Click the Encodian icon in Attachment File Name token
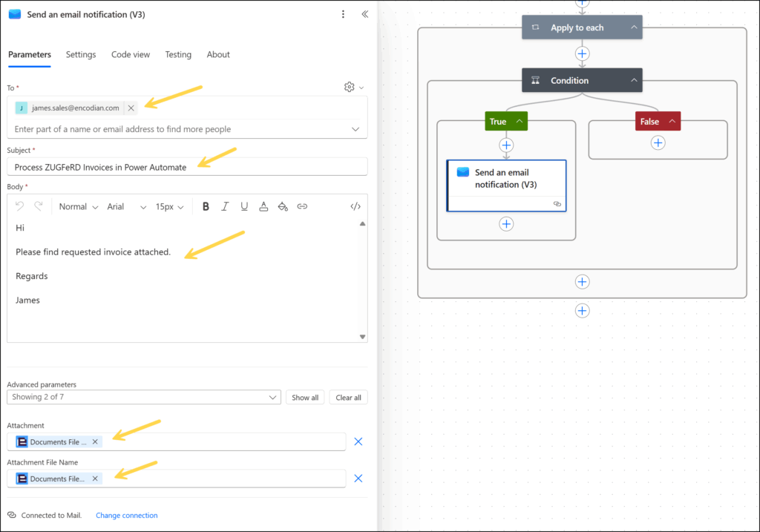The height and width of the screenshot is (532, 760). [x=22, y=479]
